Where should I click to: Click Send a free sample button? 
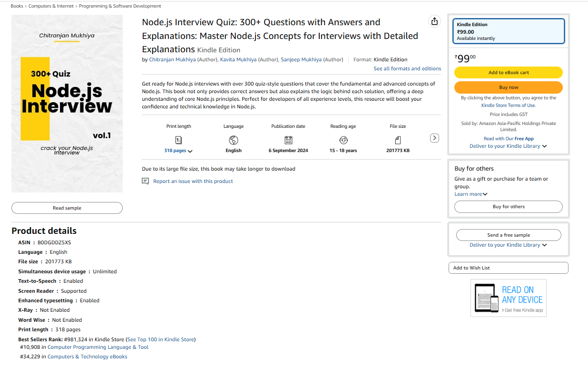point(509,235)
